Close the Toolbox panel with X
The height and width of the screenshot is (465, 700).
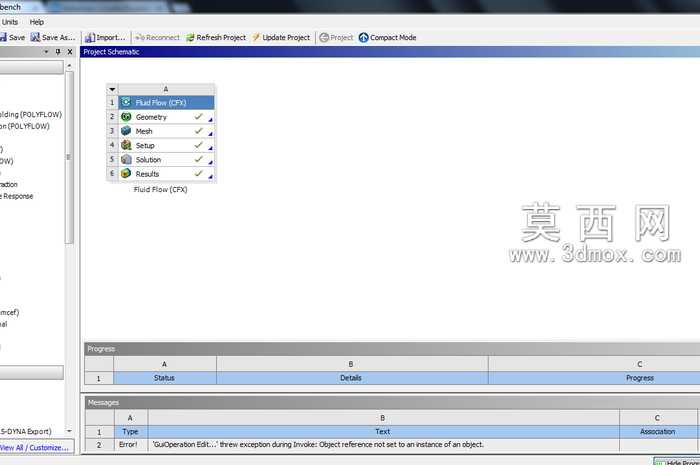pyautogui.click(x=70, y=52)
